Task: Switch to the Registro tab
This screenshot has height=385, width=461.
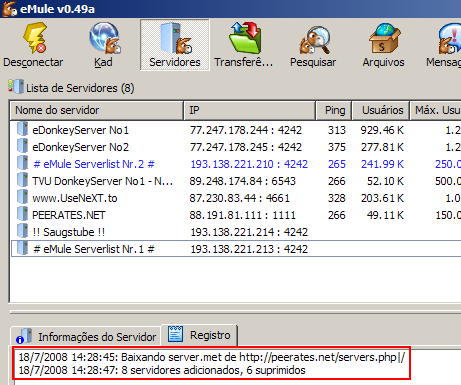Action: pos(199,335)
